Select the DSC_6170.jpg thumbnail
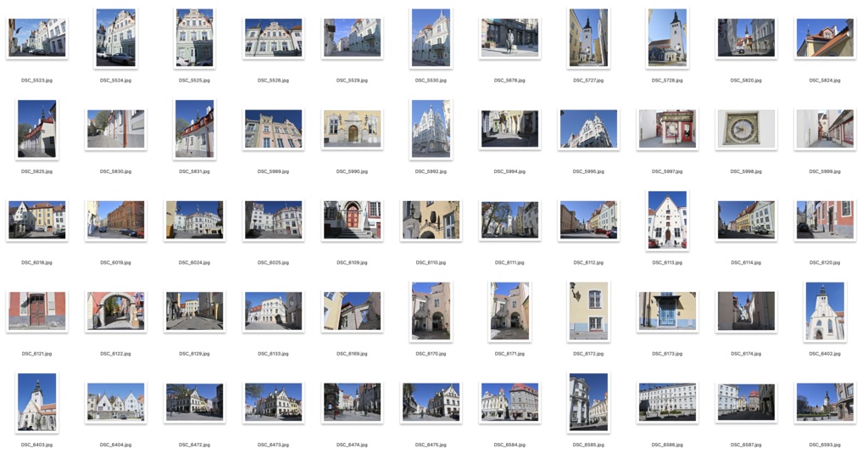Image resolution: width=868 pixels, height=459 pixels. pyautogui.click(x=431, y=311)
